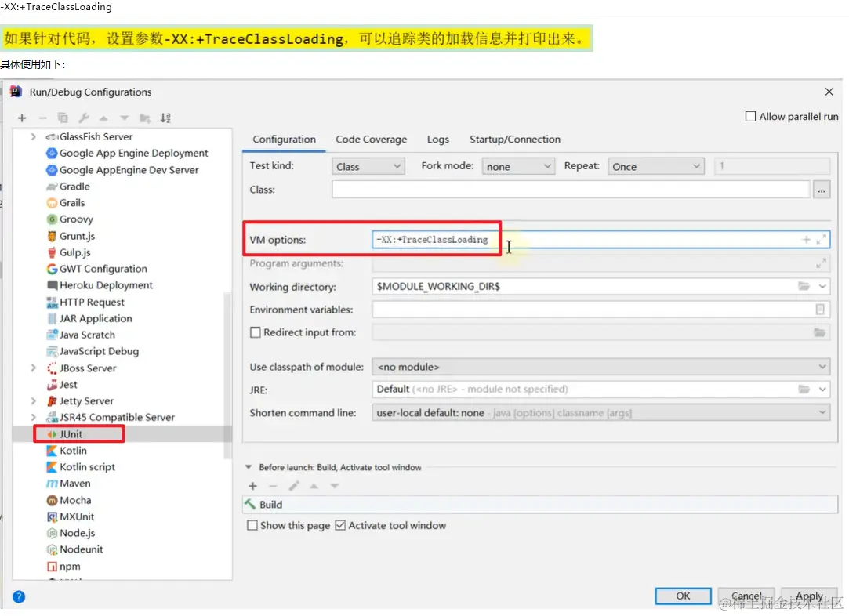Click the move to folder icon
Screen dimensions: 849x616
tap(145, 118)
